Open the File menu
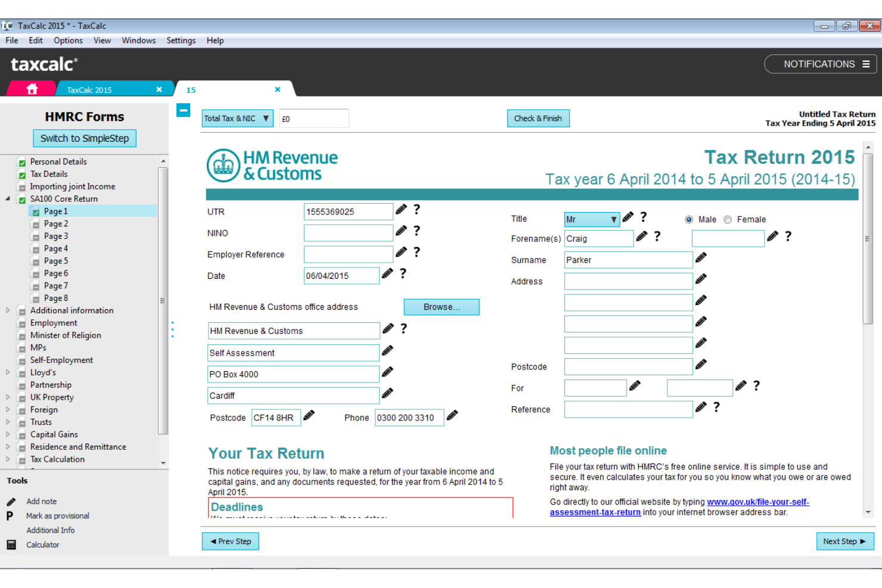Viewport: 882px width, 588px height. (x=11, y=41)
